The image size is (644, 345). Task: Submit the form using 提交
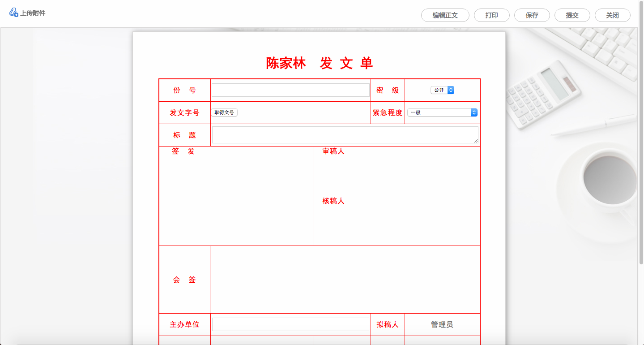tap(572, 15)
